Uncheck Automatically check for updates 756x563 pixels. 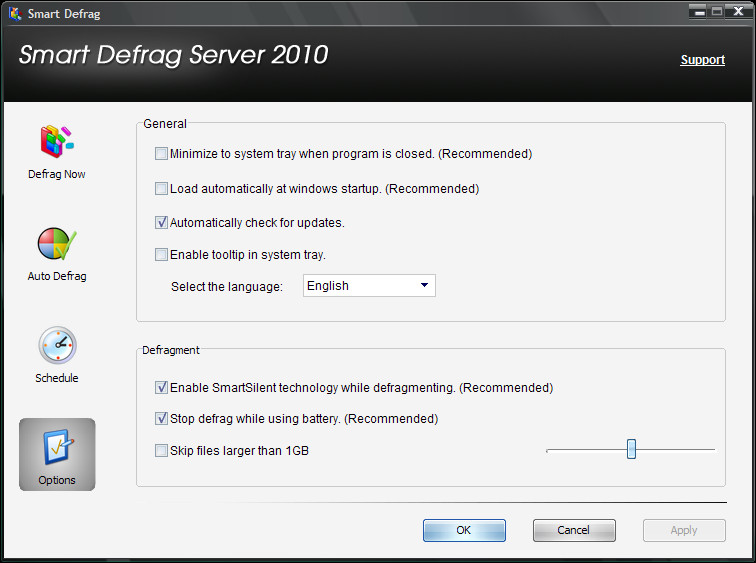click(x=161, y=223)
